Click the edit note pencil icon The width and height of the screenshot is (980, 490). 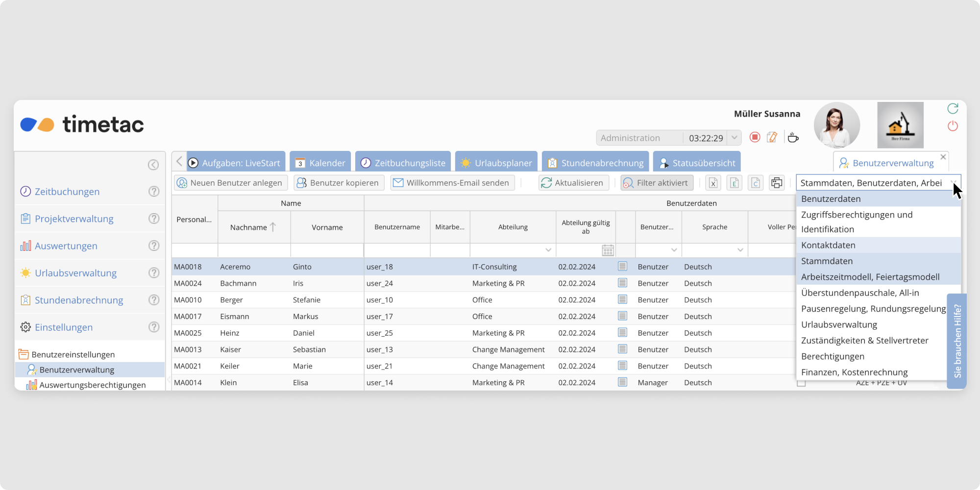coord(772,138)
